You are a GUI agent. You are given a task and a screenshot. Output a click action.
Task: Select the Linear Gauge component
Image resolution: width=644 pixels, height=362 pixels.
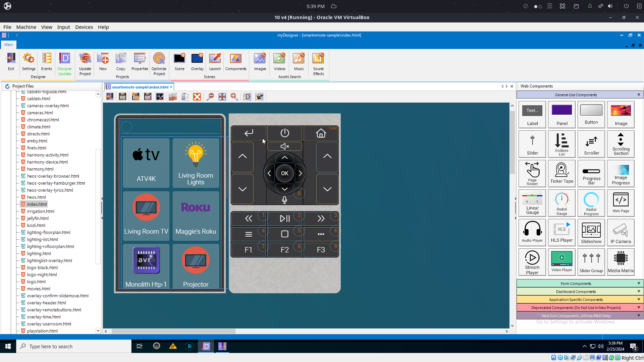[x=532, y=203]
